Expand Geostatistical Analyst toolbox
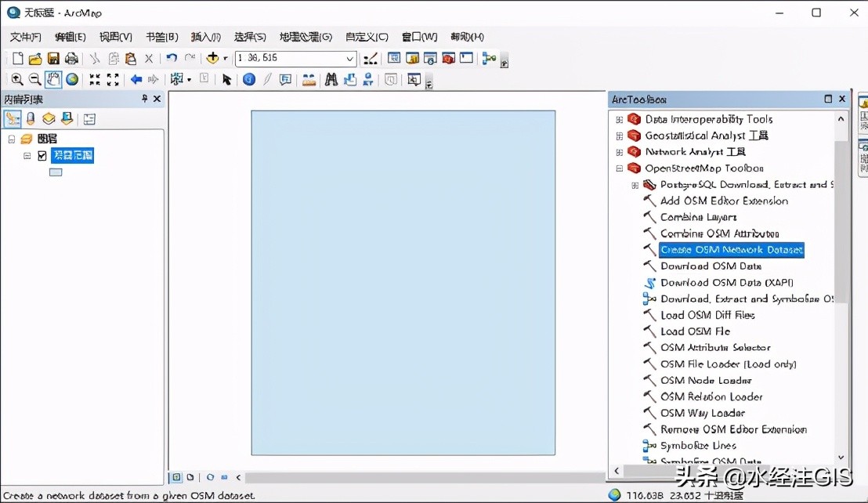Image resolution: width=868 pixels, height=503 pixels. [x=620, y=136]
